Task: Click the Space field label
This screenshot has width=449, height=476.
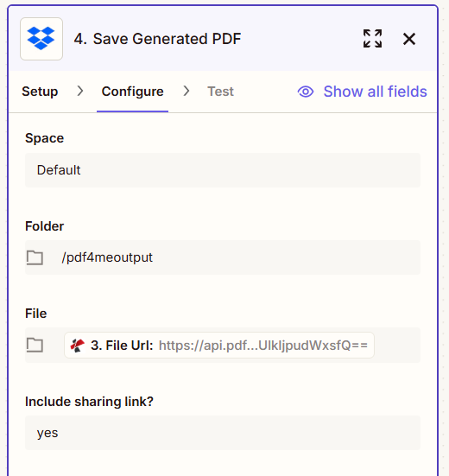Action: pyautogui.click(x=44, y=138)
